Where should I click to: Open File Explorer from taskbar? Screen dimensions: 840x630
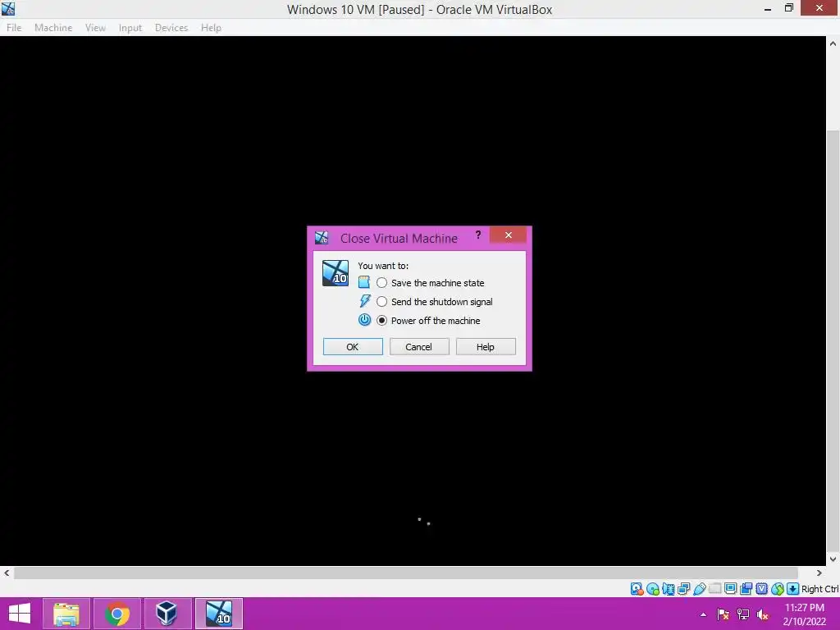click(66, 614)
